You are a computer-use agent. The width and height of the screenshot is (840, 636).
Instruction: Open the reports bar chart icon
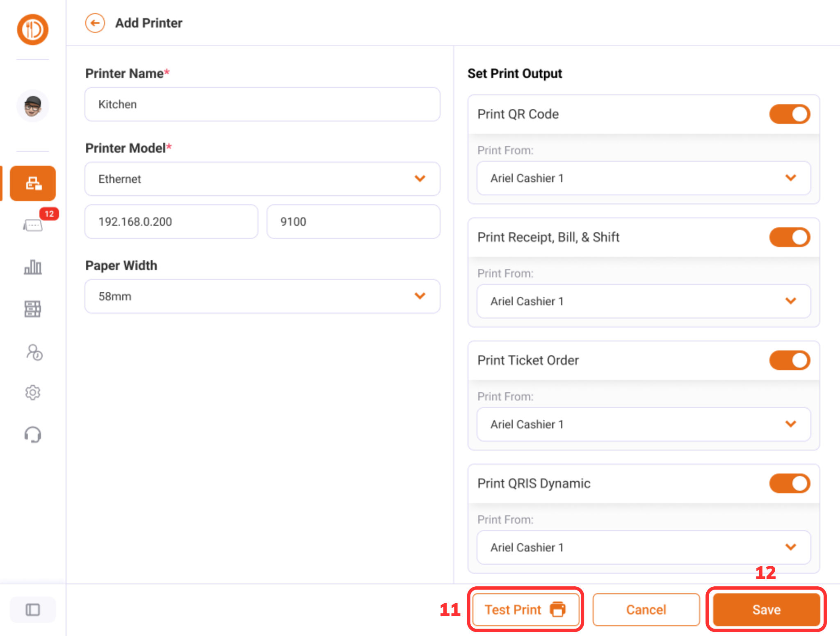33,267
